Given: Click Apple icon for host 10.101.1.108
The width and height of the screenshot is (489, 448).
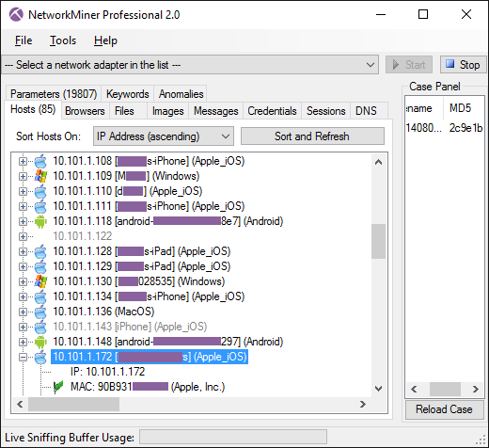Looking at the screenshot, I should pos(40,161).
